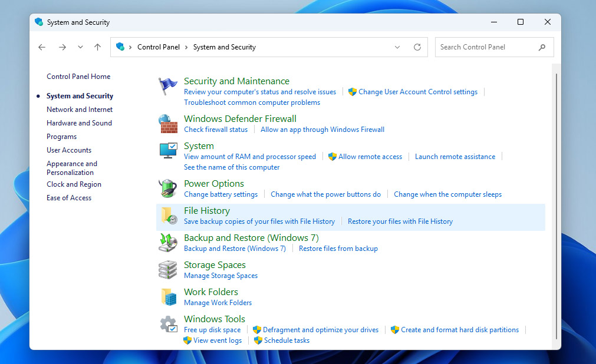Open Clock and Region category

(x=74, y=184)
